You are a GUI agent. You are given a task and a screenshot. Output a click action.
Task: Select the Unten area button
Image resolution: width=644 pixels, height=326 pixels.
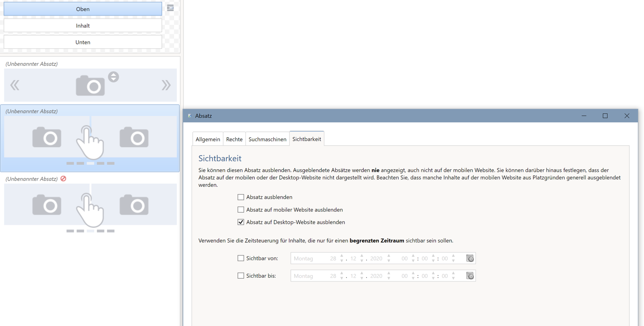click(83, 42)
